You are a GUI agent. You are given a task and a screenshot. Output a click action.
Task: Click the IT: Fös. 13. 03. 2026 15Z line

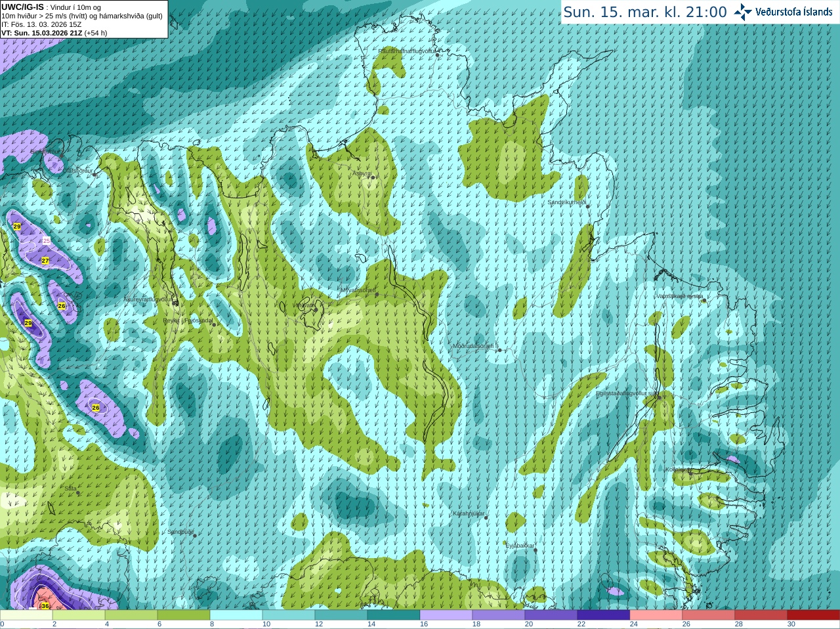41,24
